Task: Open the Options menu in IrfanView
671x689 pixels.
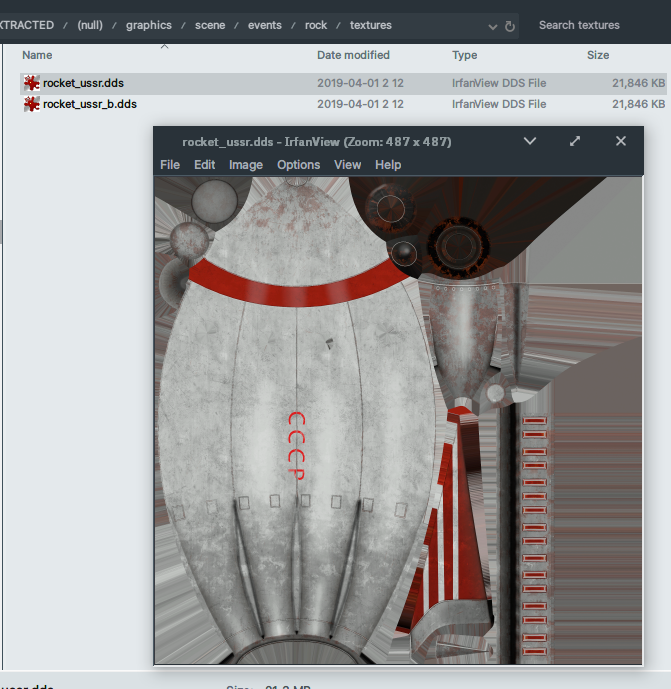Action: 298,165
